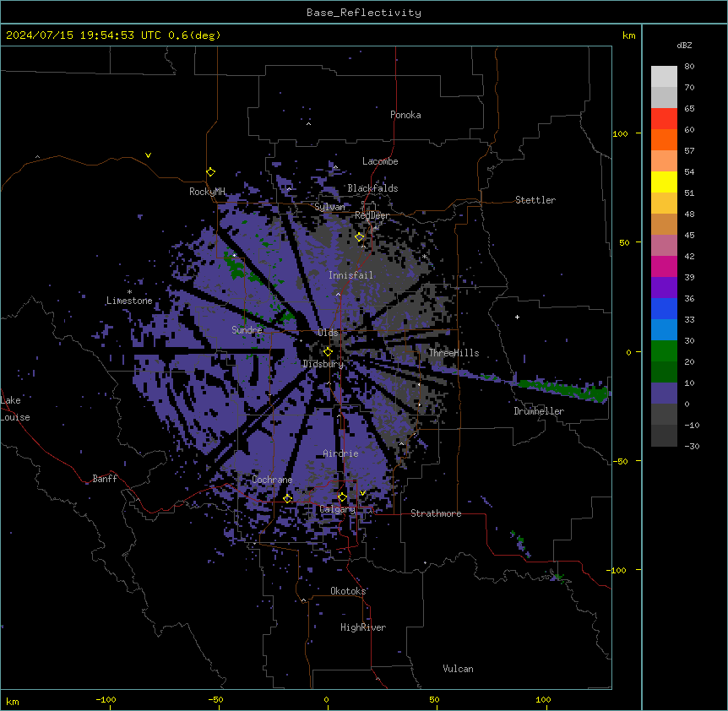Click the asterisk marker above Limestone label

pos(129,292)
